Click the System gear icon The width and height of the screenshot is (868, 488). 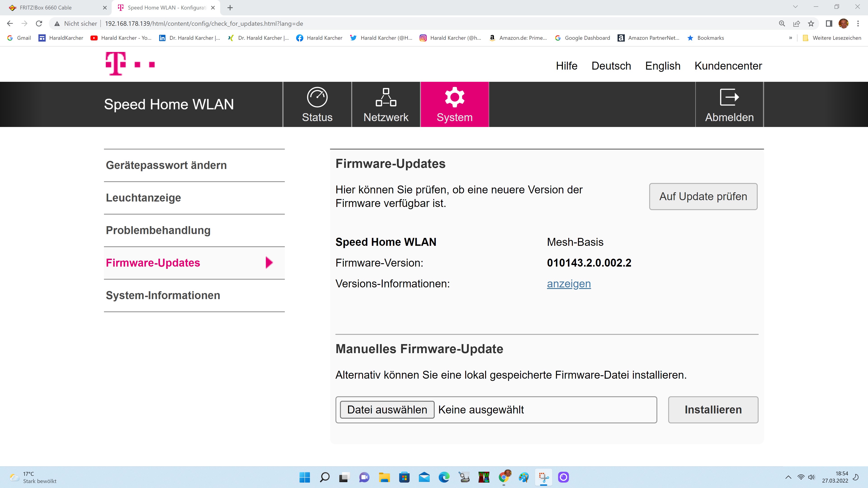click(x=454, y=97)
